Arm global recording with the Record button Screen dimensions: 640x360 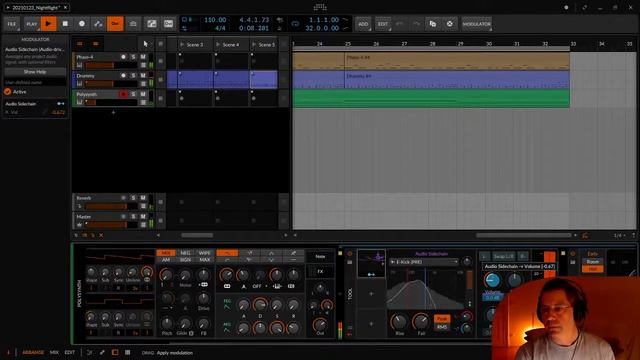(x=82, y=24)
